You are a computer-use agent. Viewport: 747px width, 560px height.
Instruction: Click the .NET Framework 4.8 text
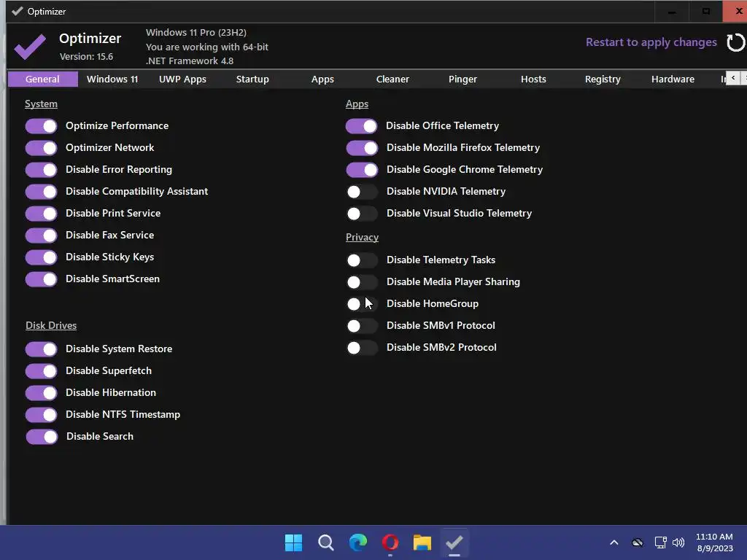pos(190,61)
